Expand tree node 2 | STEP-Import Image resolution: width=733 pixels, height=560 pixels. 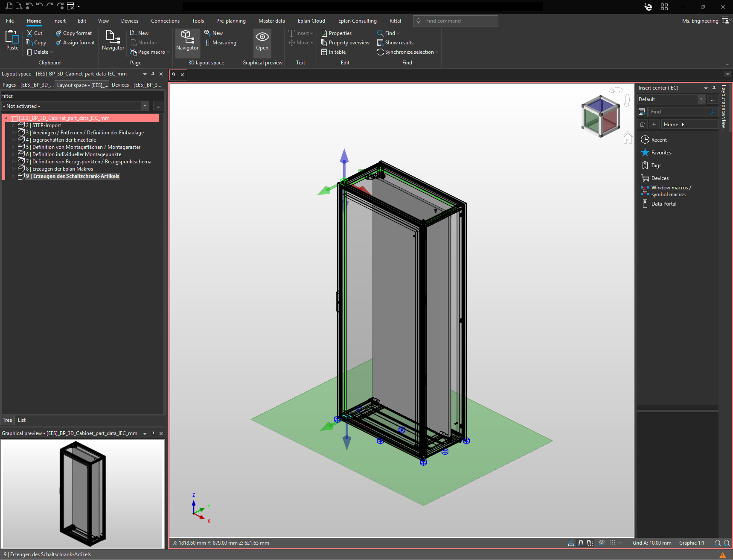pos(13,125)
